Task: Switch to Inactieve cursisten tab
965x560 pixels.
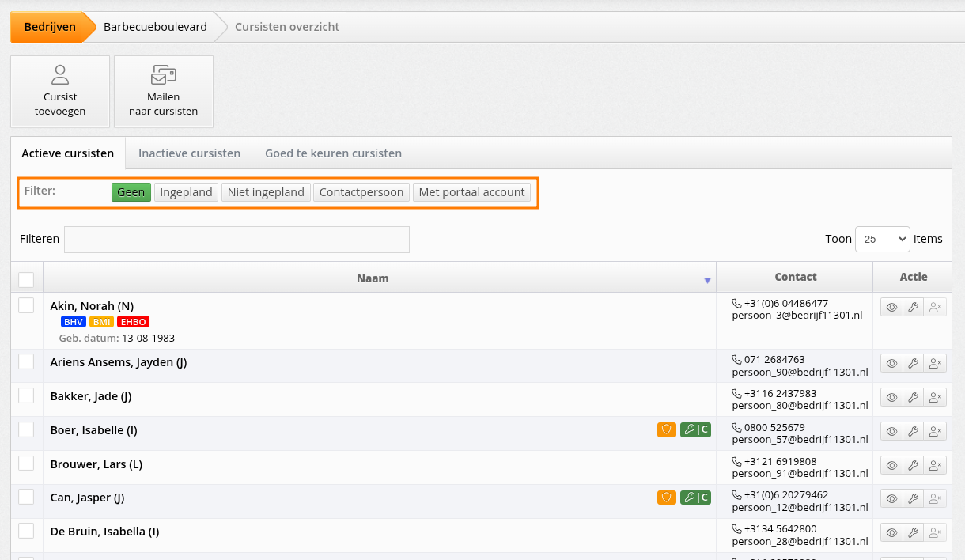Action: coord(190,153)
